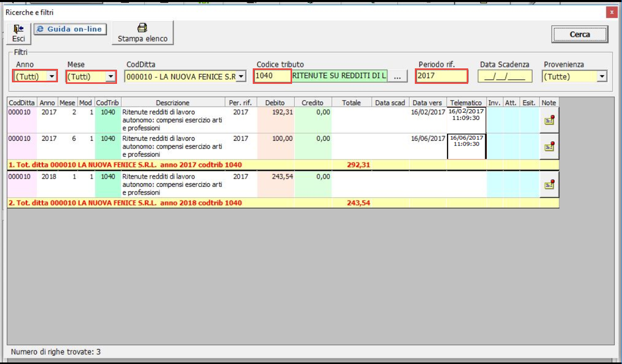The image size is (622, 364).
Task: Open note icon for month 6 row
Action: [549, 147]
